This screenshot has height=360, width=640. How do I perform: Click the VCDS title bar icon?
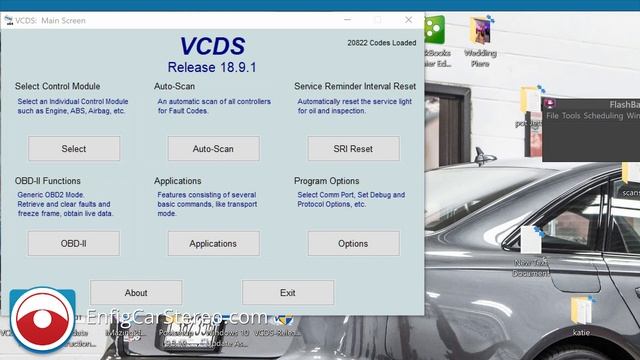8,20
